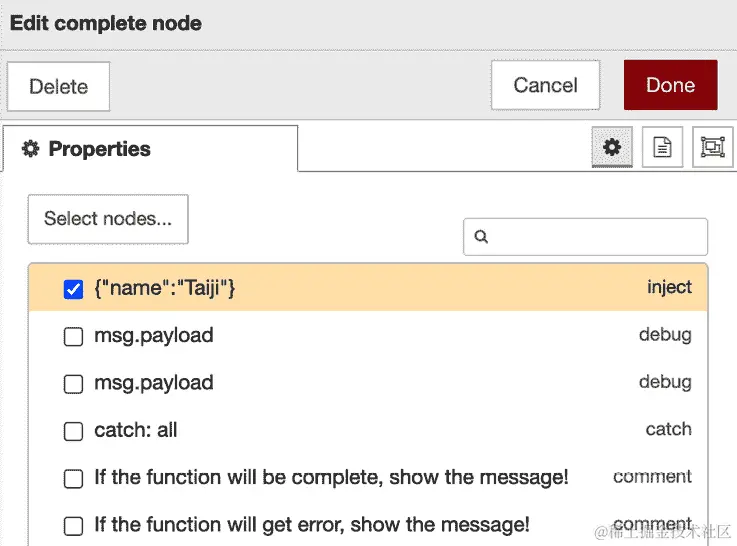Check the 'function will be complete' comment

click(73, 479)
